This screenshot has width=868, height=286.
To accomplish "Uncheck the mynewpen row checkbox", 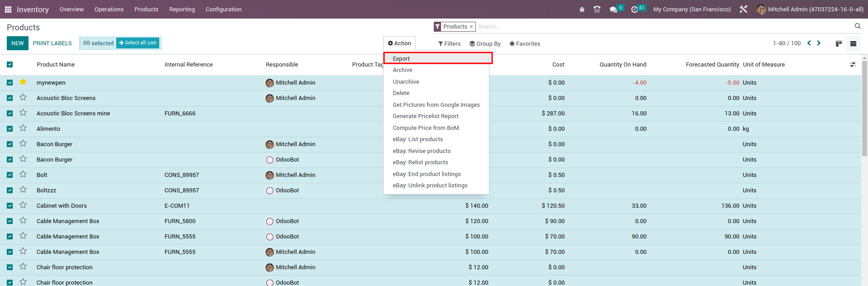I will point(9,83).
